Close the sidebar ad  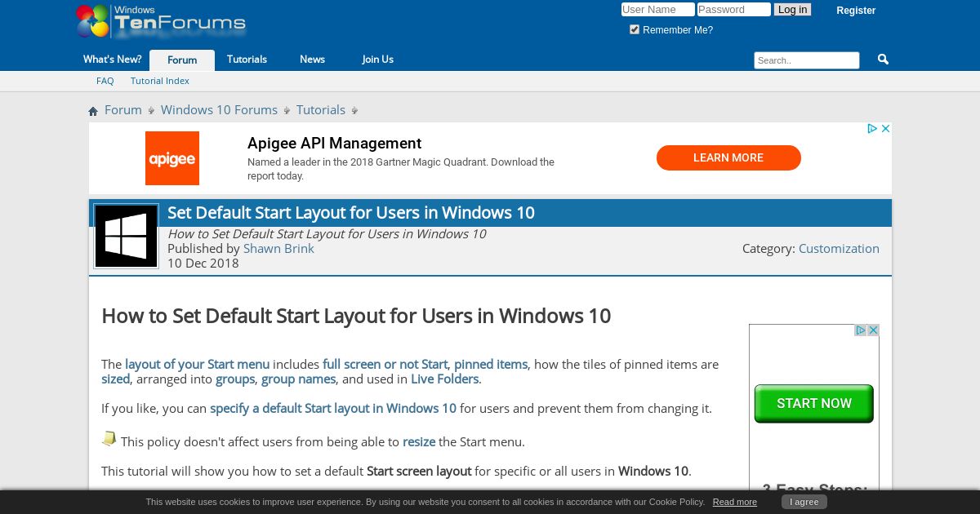tap(873, 330)
